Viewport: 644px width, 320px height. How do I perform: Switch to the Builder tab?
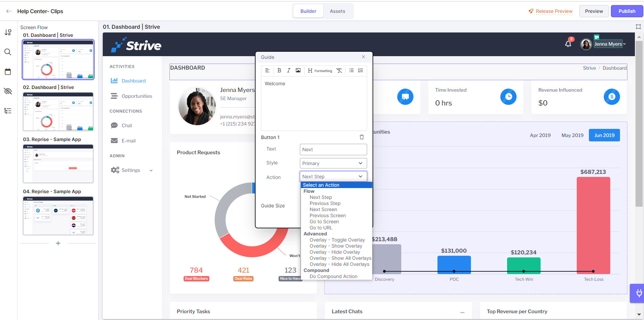pyautogui.click(x=308, y=11)
